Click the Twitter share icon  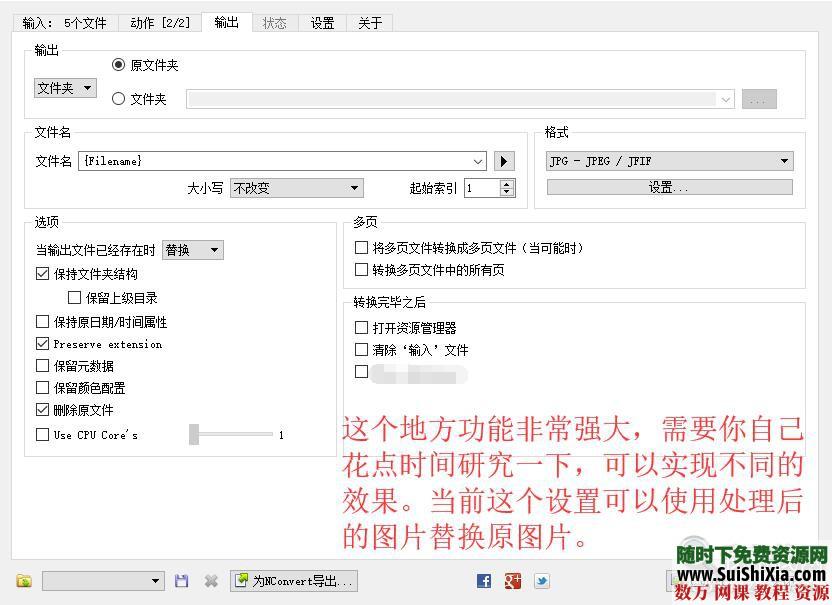point(541,580)
